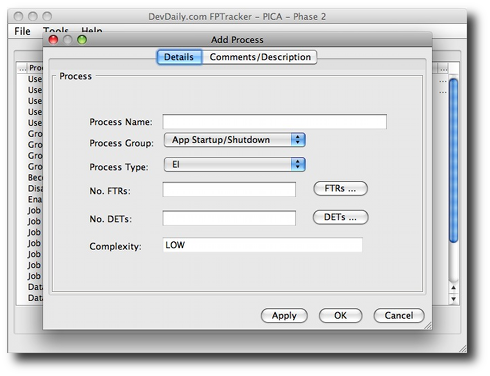Confirm with the OK button
490x376 pixels.
[x=340, y=315]
